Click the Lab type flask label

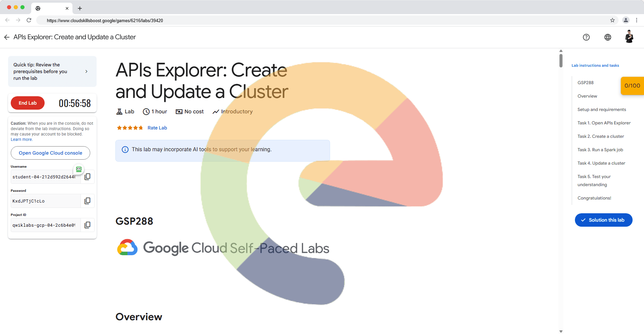point(125,112)
